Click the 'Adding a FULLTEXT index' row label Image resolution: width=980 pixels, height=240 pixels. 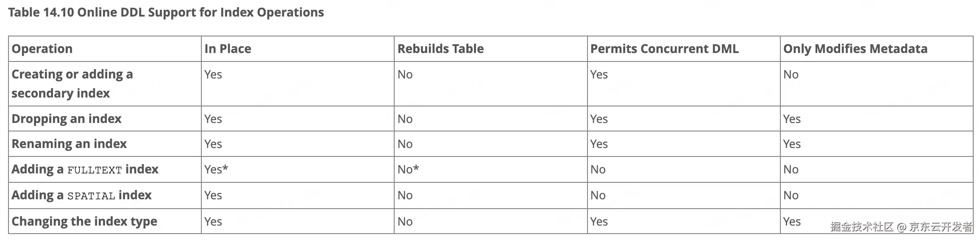tap(85, 170)
